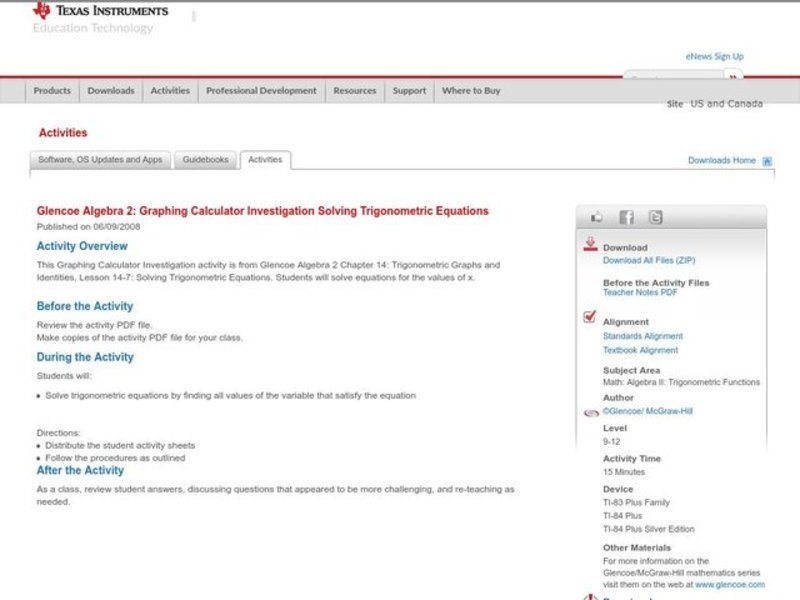Click the red download arrow icon

click(x=590, y=245)
